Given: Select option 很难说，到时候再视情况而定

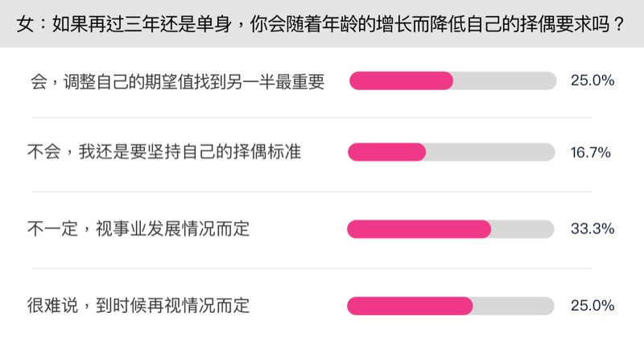Looking at the screenshot, I should click(138, 307).
